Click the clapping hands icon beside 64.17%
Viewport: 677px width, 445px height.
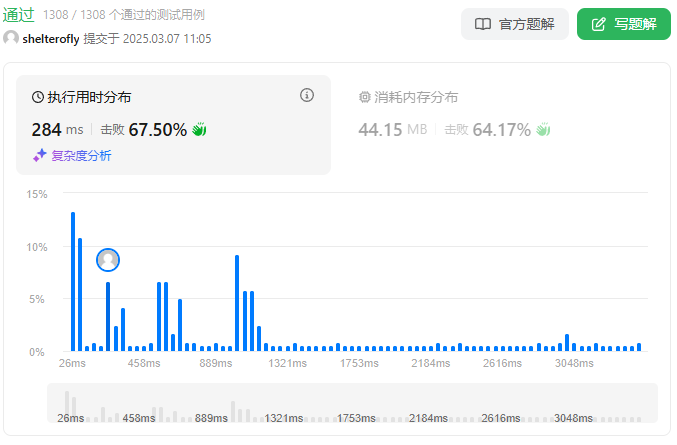[x=543, y=129]
